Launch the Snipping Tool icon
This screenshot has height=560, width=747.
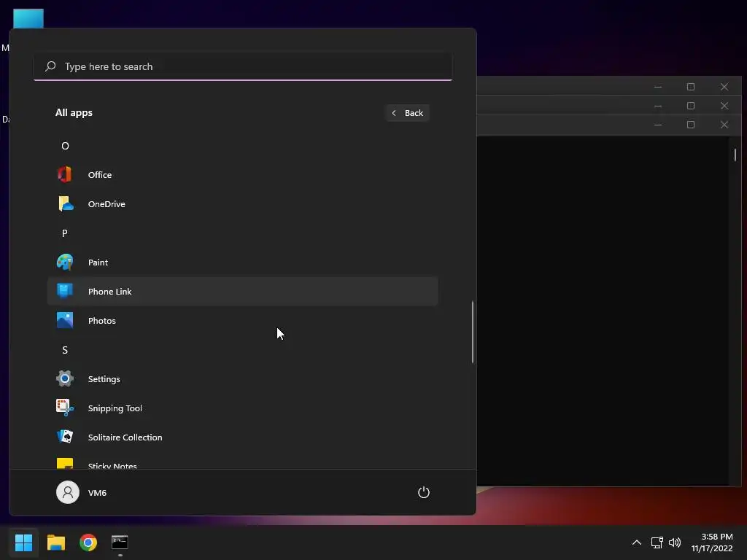point(65,408)
